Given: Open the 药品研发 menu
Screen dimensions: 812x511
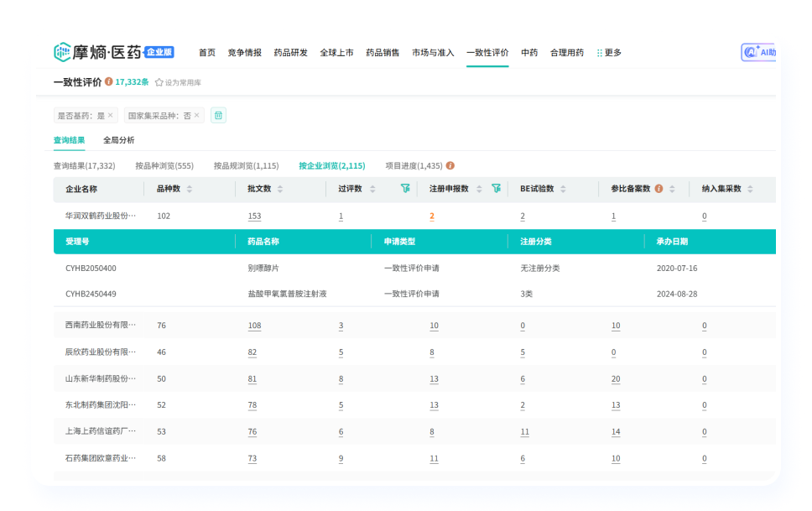Looking at the screenshot, I should click(290, 53).
